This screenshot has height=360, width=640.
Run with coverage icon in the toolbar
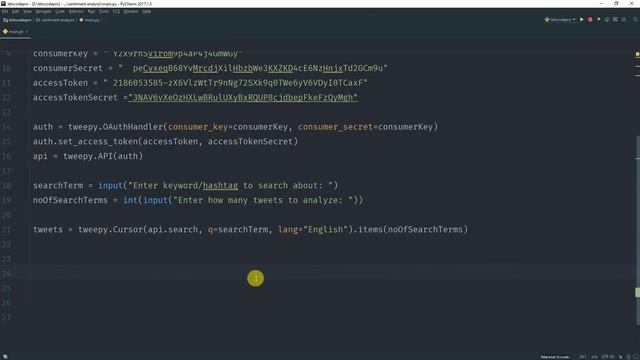coord(598,20)
